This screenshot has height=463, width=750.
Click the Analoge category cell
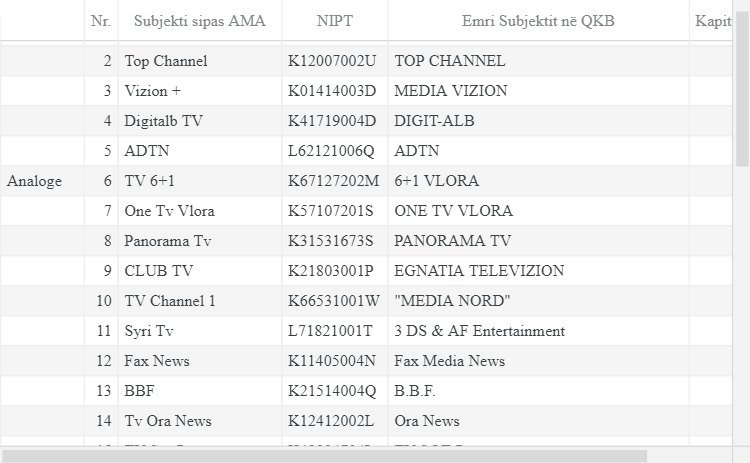coord(35,181)
